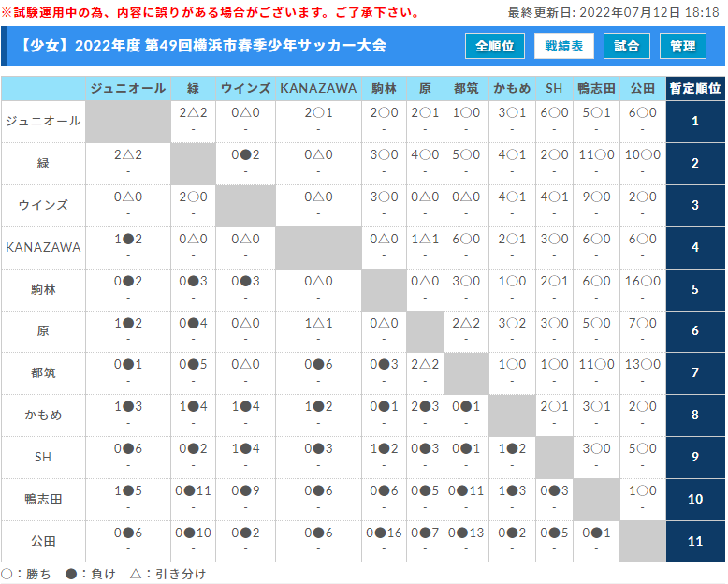
Task: Click 緑 vs ウインズ score 0●2
Action: point(245,154)
